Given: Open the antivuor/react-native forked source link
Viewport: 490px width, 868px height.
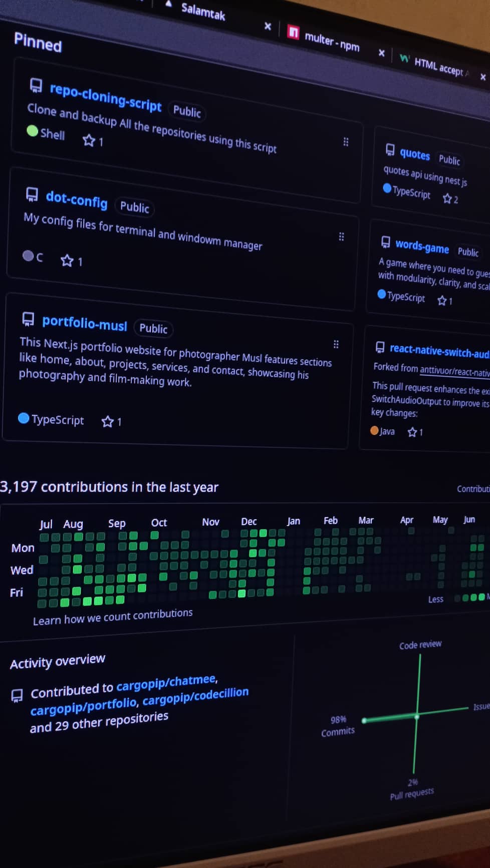Looking at the screenshot, I should tap(454, 371).
